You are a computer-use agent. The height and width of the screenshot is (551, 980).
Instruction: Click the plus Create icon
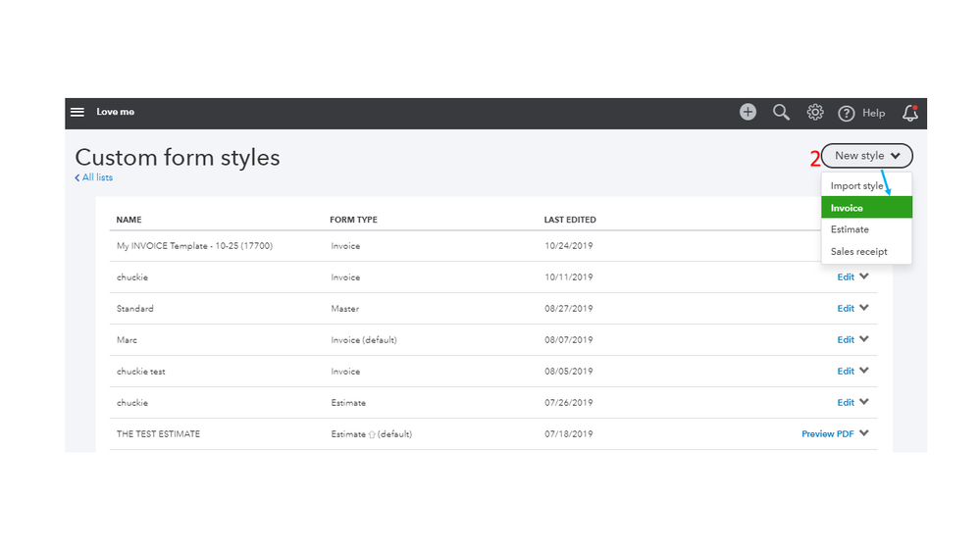coord(748,113)
